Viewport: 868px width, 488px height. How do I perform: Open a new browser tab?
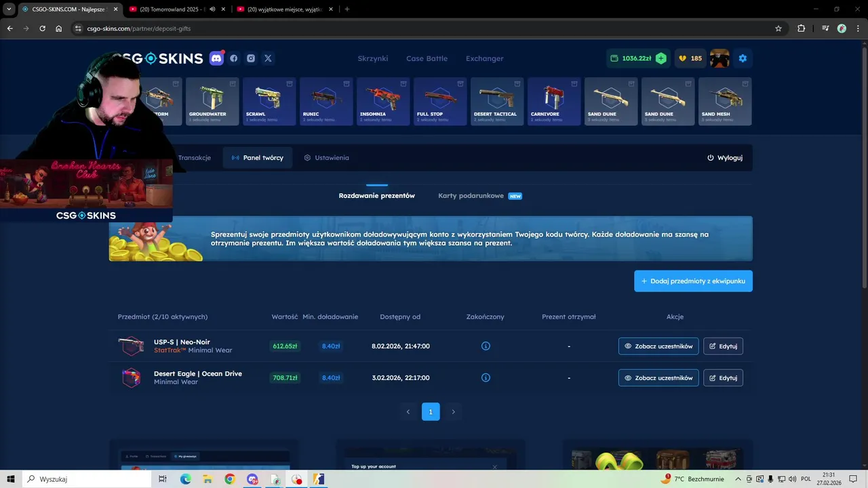coord(347,9)
